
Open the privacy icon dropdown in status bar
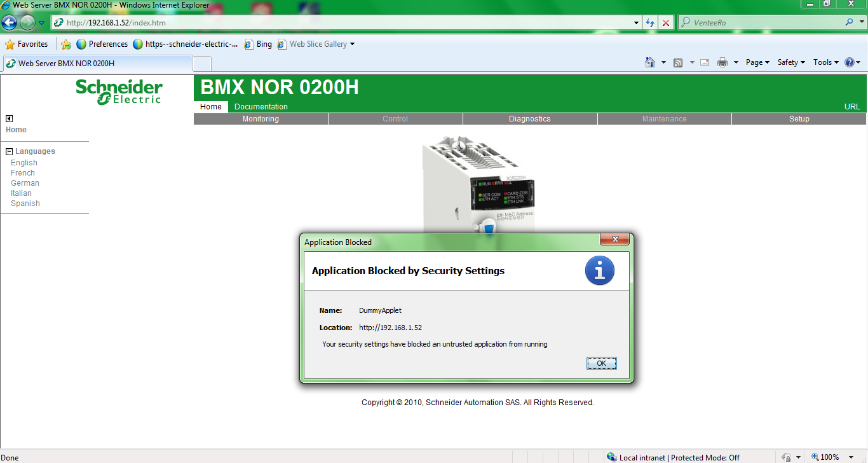[x=798, y=457]
